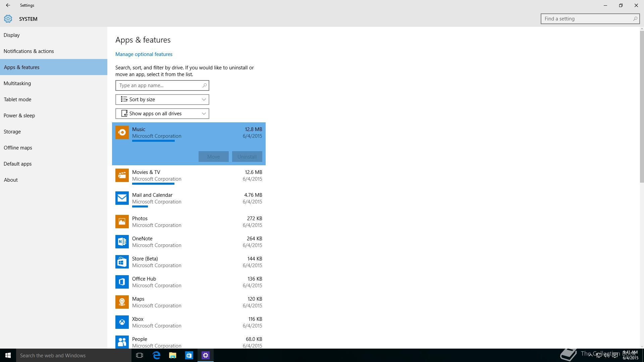Click the 12.8 MB size of Music
The height and width of the screenshot is (362, 644).
254,129
